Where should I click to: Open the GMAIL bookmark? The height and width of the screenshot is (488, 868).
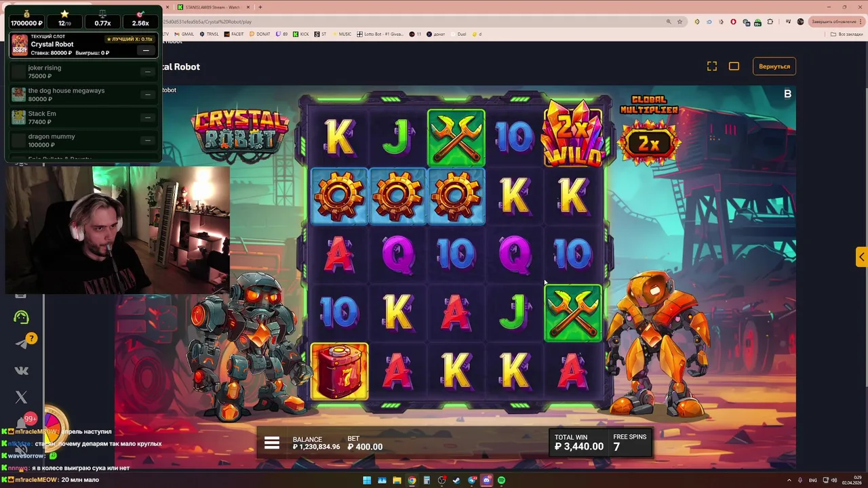184,34
